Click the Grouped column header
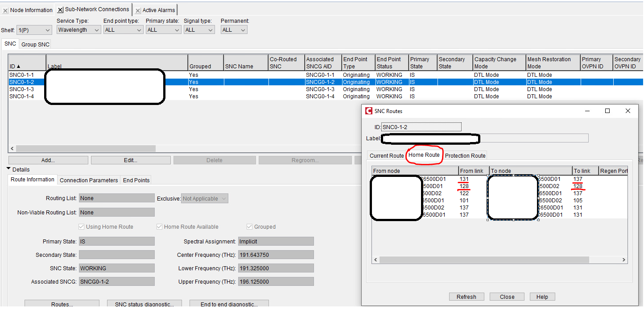Viewport: 644px width, 310px height. pos(206,63)
